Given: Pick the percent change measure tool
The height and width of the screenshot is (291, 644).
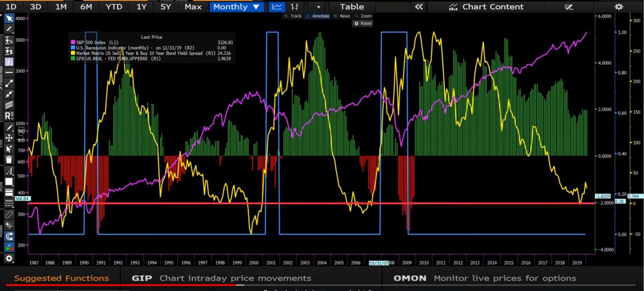Looking at the screenshot, I should click(x=9, y=40).
